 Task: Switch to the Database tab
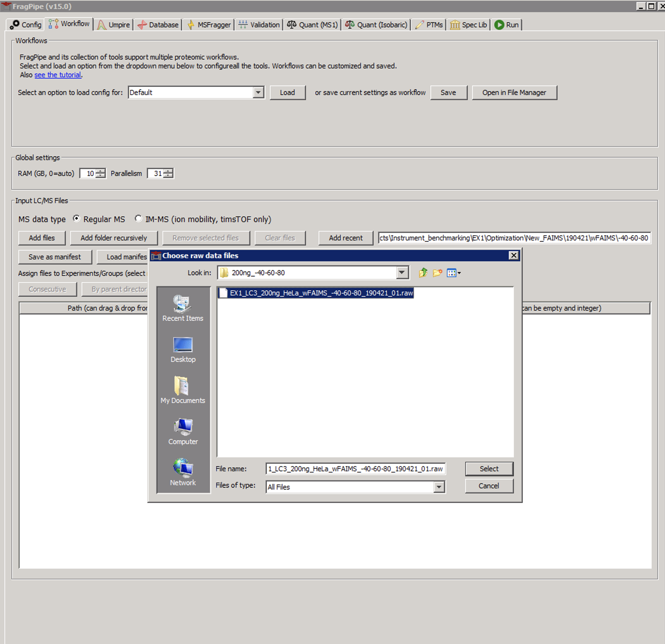[158, 24]
